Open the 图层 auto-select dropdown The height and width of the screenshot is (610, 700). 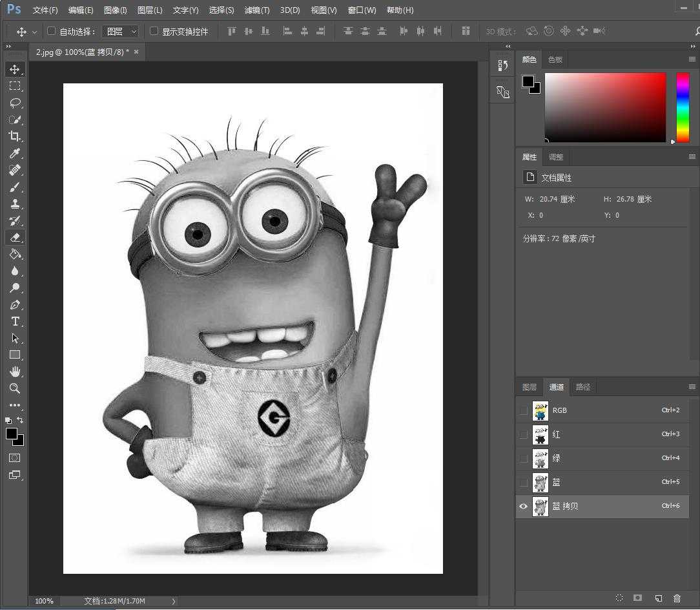121,31
